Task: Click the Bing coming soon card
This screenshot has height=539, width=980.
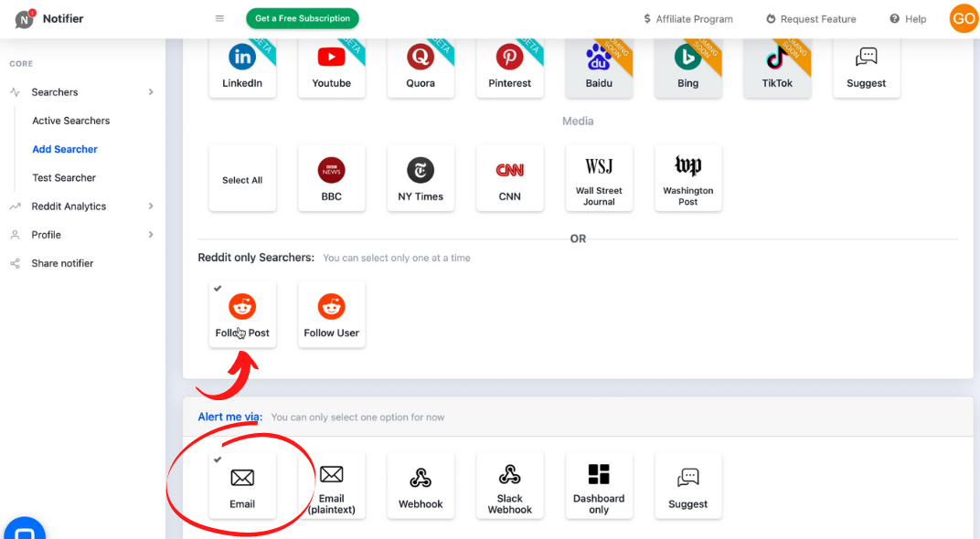Action: coord(688,68)
